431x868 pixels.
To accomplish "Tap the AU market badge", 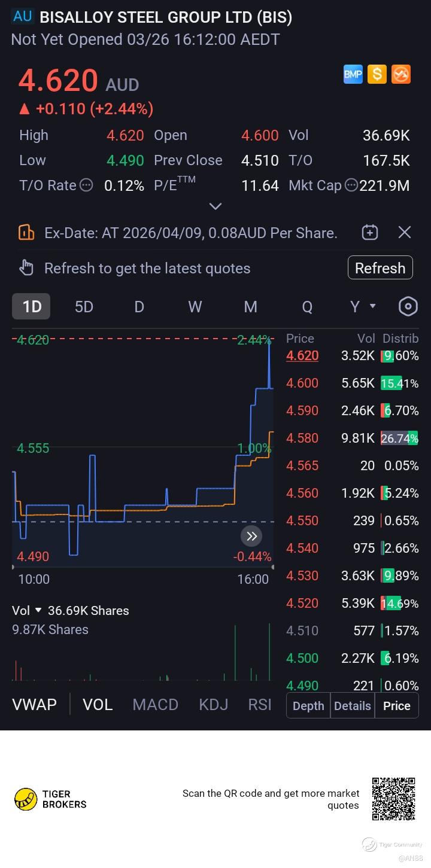I will coord(22,16).
